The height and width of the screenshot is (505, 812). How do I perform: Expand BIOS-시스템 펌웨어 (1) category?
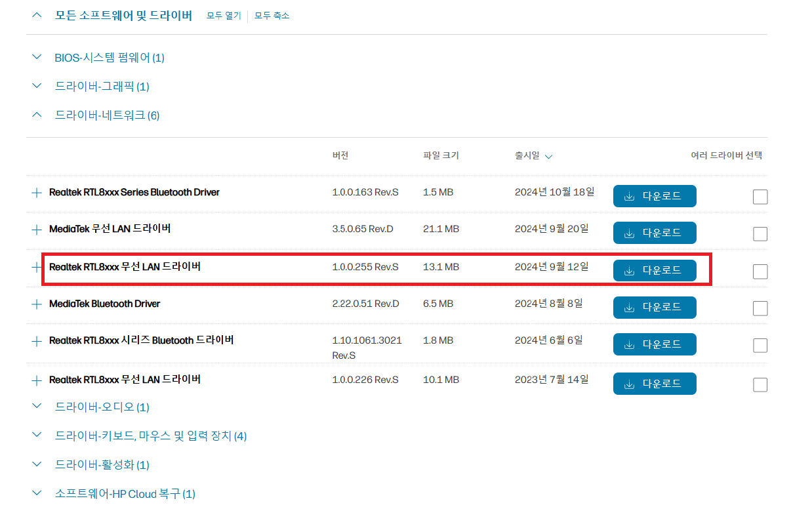point(37,58)
